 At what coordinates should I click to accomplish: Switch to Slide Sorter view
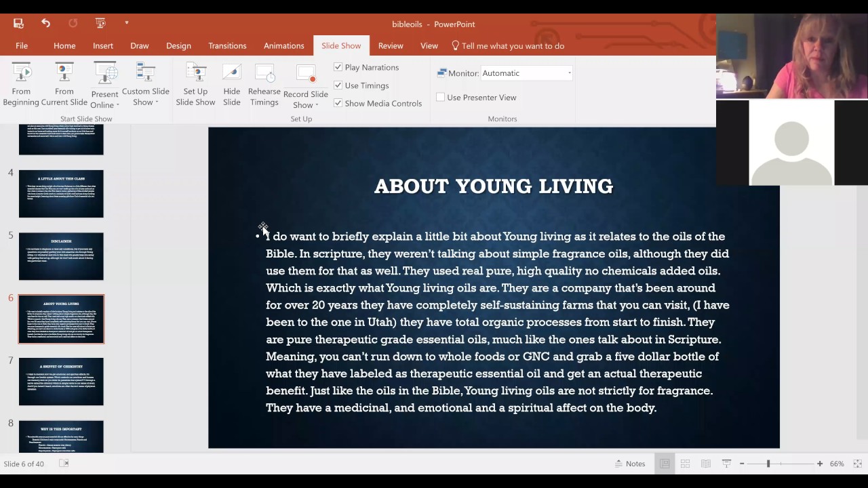coord(686,464)
